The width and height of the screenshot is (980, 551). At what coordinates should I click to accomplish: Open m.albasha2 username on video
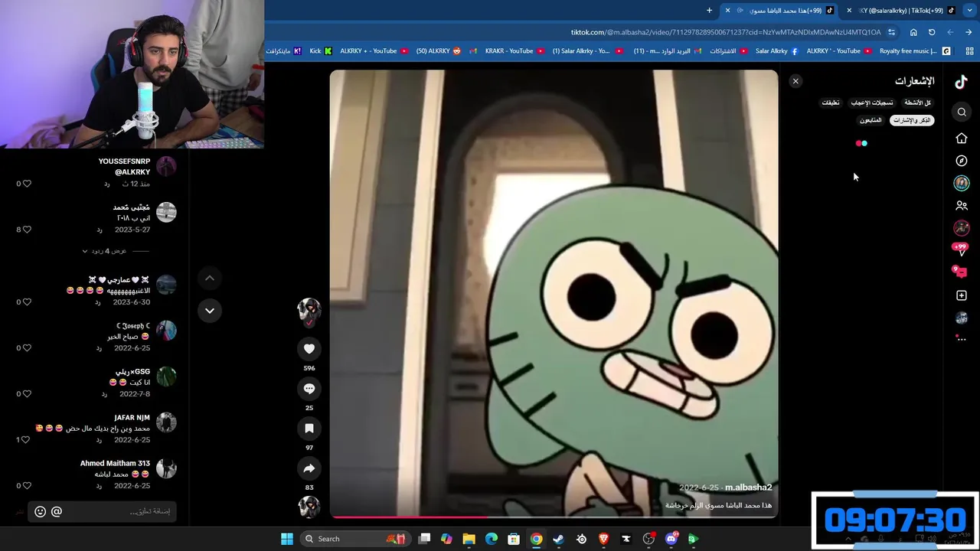point(748,487)
